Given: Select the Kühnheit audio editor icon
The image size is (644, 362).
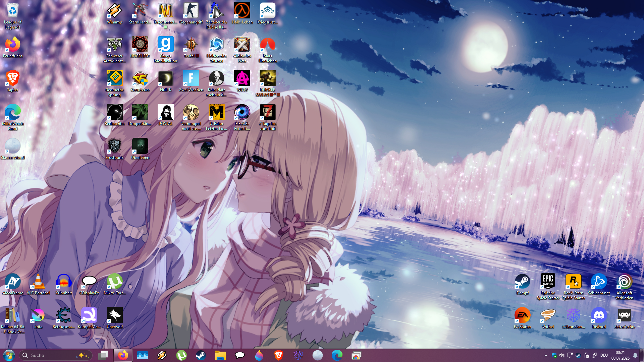Looking at the screenshot, I should (64, 284).
